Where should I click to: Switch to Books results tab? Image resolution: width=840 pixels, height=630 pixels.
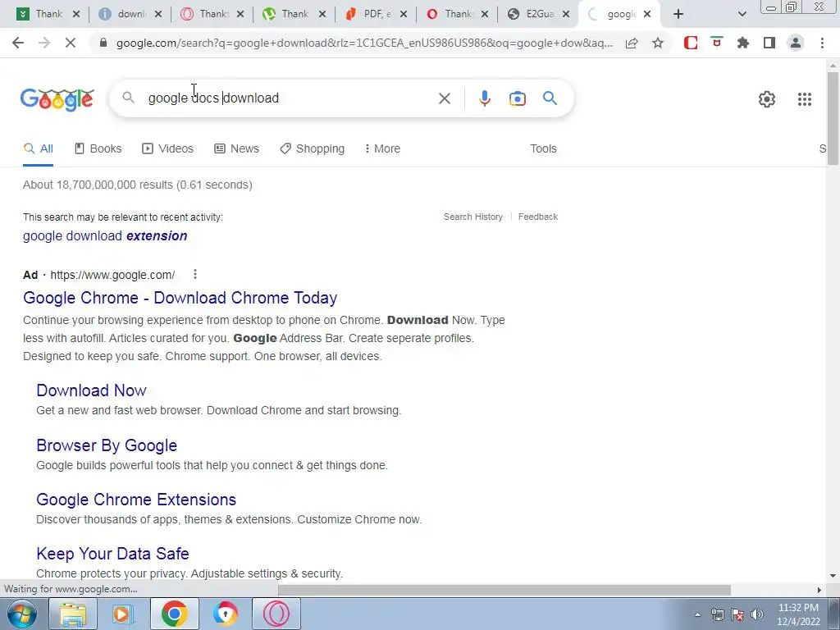(x=98, y=148)
